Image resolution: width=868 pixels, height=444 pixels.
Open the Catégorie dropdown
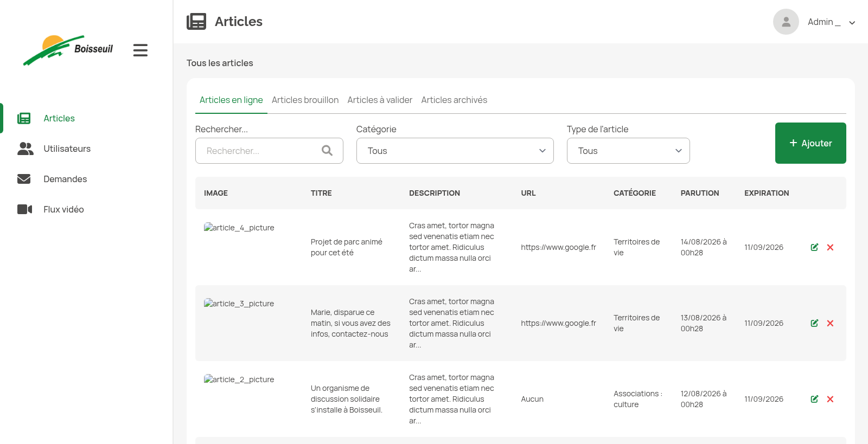tap(455, 151)
